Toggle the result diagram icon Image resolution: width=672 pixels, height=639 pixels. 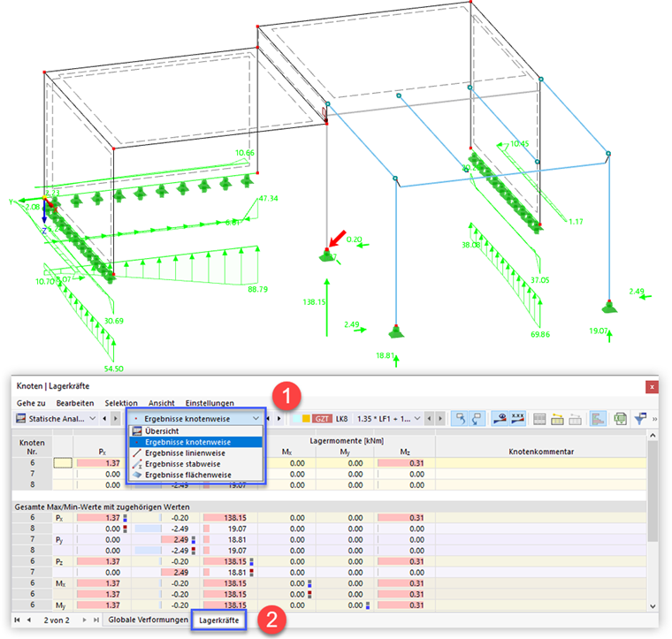point(598,418)
